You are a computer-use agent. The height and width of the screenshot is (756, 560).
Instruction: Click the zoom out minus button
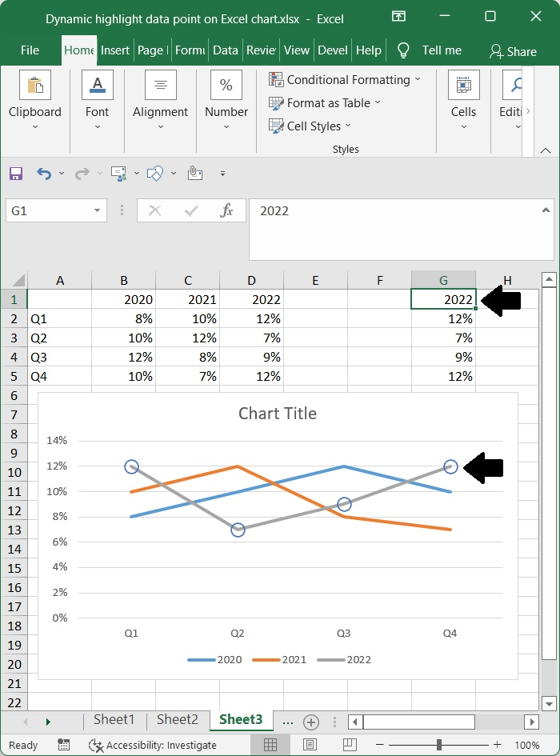point(380,745)
